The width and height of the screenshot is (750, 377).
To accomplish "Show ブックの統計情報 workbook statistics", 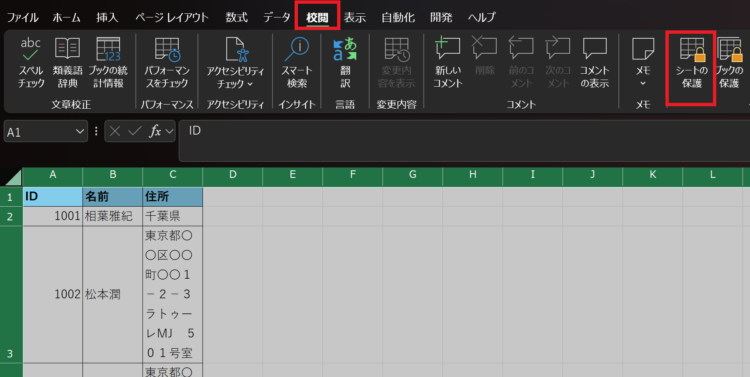I will [x=108, y=63].
